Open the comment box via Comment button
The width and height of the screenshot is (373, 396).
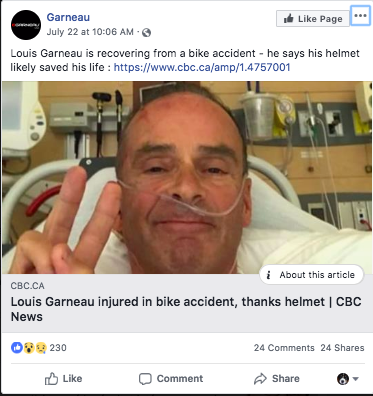171,379
